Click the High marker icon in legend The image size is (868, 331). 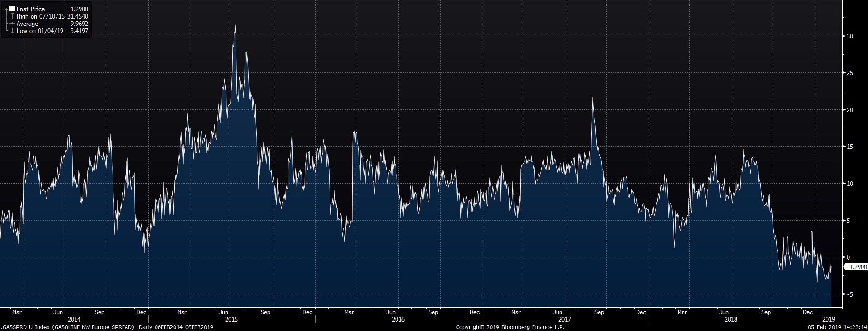[x=12, y=16]
